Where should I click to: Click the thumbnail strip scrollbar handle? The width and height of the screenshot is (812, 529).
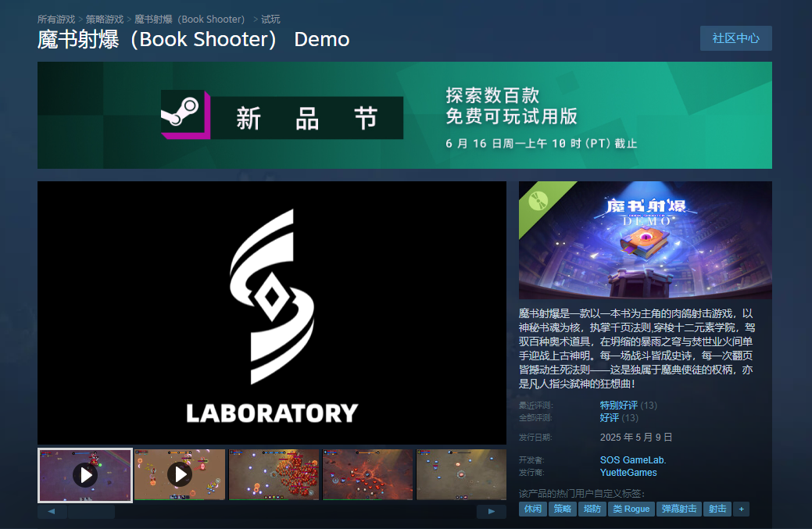[91, 511]
